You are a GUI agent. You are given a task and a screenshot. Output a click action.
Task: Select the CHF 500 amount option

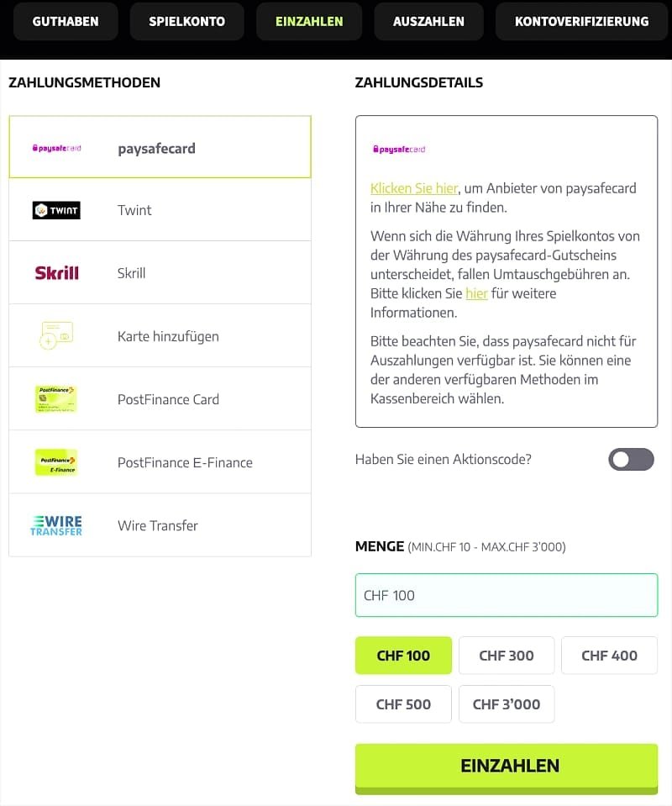coord(403,704)
